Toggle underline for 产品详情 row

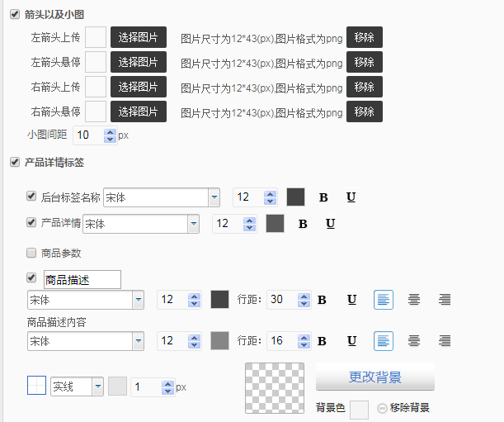pyautogui.click(x=331, y=224)
